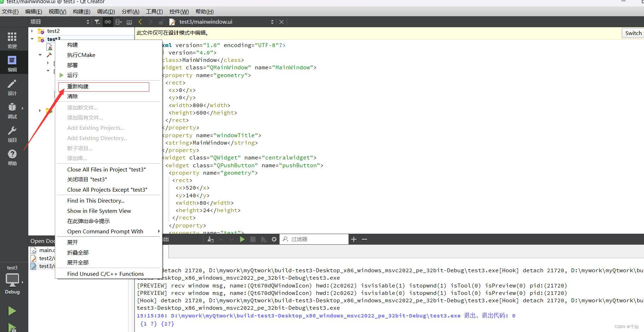Screen dimensions: 644x332
Task: Open the small arrow next to the Debug mode bug
Action: pos(23,108)
